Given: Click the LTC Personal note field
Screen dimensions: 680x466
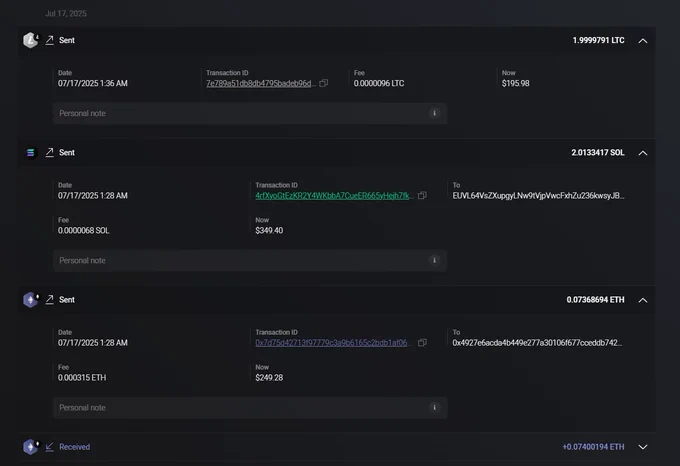Looking at the screenshot, I should 250,113.
